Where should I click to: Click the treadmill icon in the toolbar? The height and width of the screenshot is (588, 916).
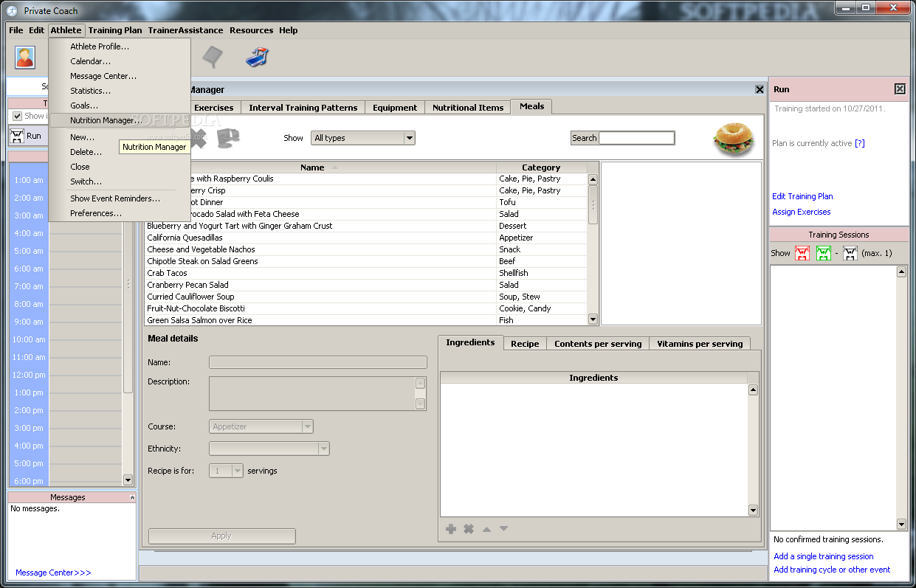258,57
